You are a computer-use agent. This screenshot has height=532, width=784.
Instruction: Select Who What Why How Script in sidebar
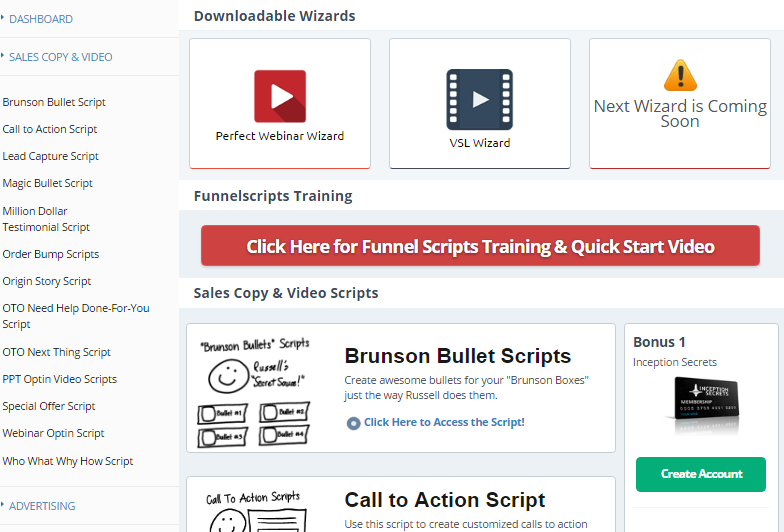tap(68, 461)
